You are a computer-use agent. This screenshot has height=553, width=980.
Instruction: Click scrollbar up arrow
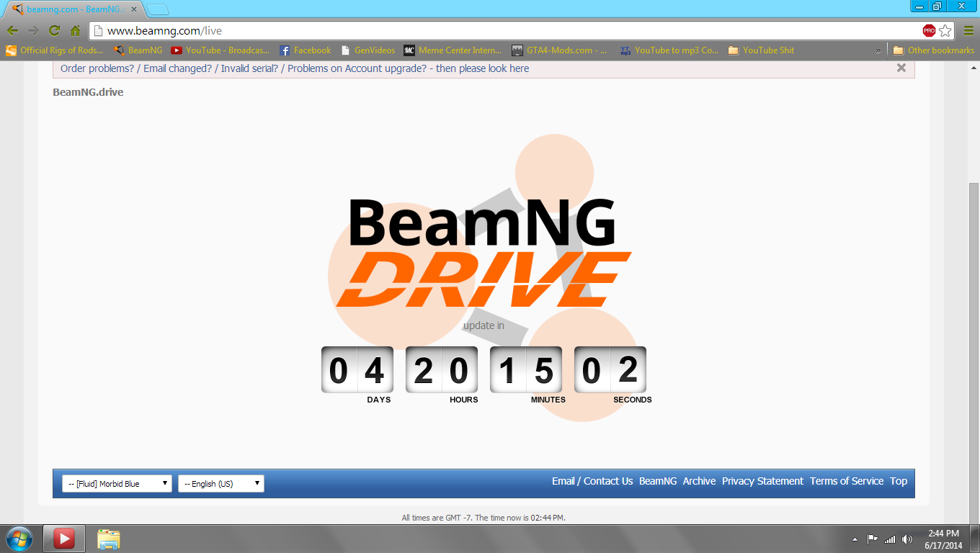(974, 66)
